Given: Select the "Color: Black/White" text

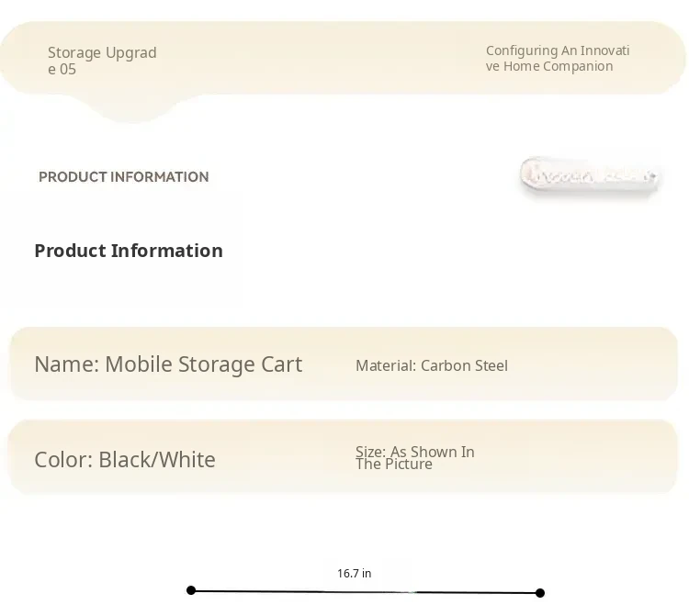Looking at the screenshot, I should coord(125,460).
